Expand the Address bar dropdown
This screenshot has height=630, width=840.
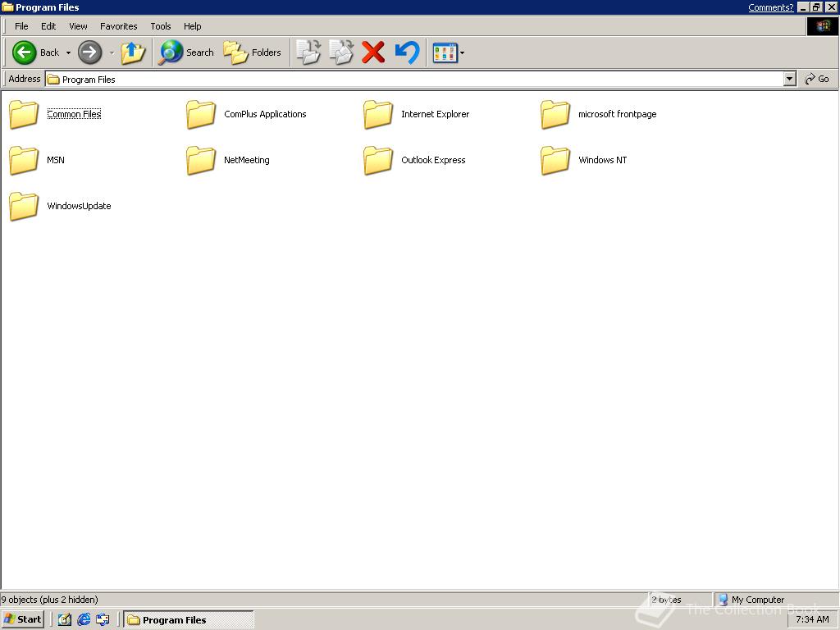click(x=790, y=80)
